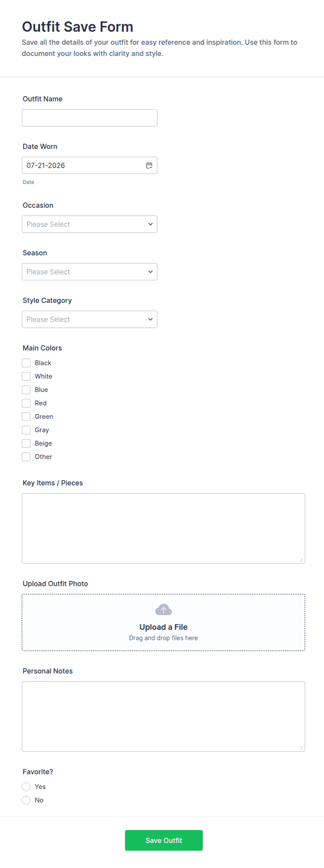Enable the Red color checkbox

point(26,403)
